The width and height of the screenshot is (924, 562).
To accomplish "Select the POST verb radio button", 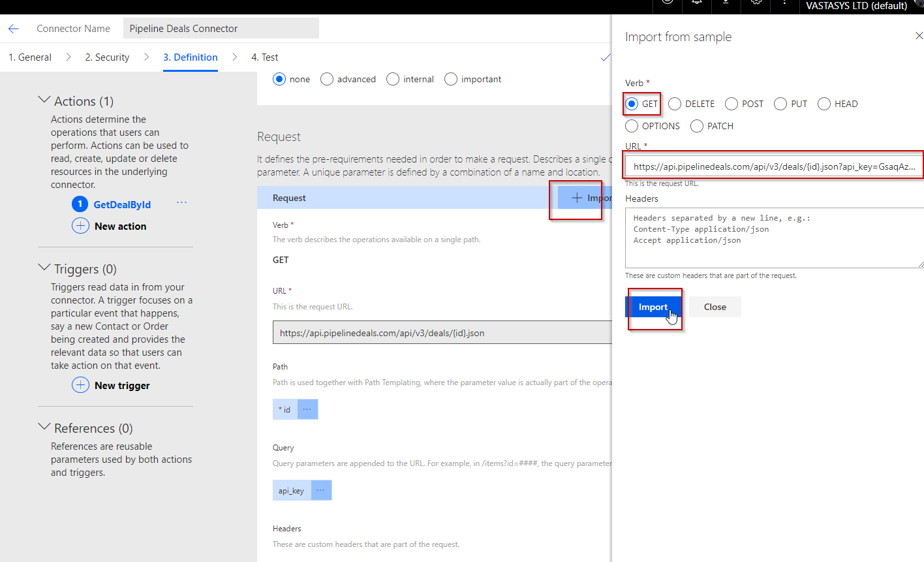I will coord(731,104).
